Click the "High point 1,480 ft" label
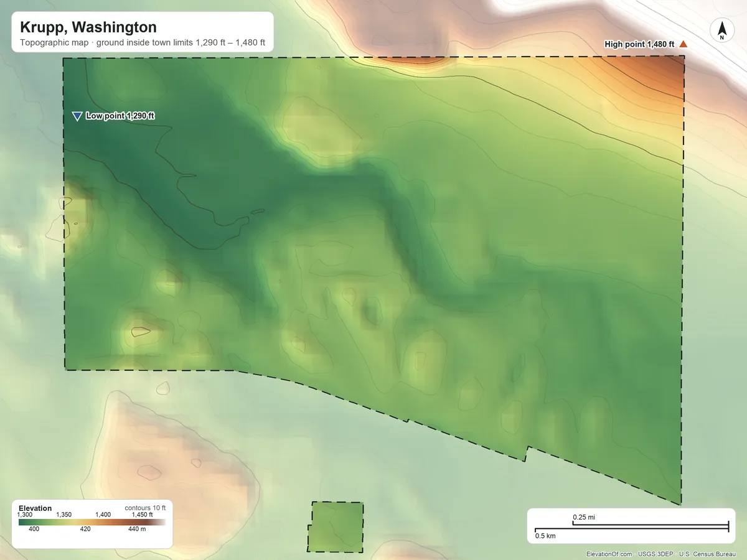Image resolution: width=747 pixels, height=560 pixels. (x=640, y=44)
